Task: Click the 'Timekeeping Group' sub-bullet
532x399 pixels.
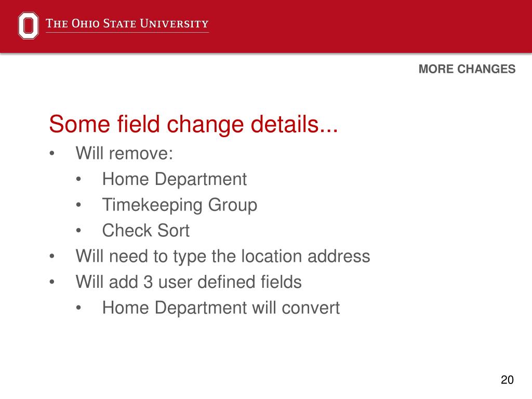Action: coord(180,205)
